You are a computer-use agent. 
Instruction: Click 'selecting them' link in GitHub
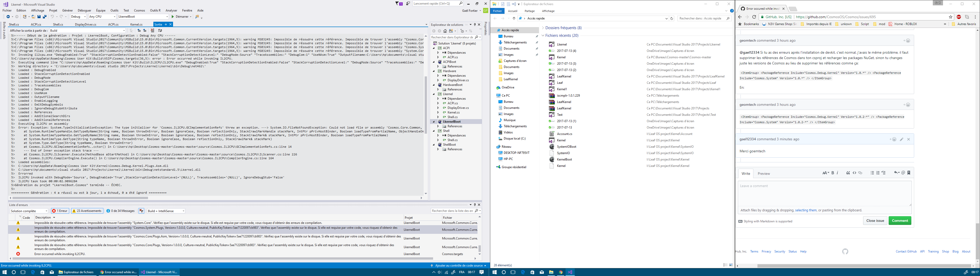tap(806, 210)
